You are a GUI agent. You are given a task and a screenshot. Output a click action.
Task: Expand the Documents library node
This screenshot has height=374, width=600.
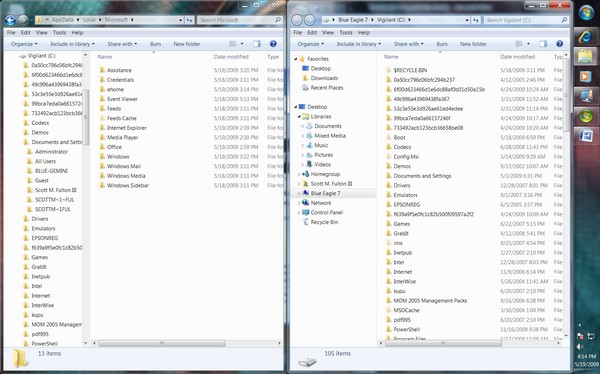tap(302, 126)
